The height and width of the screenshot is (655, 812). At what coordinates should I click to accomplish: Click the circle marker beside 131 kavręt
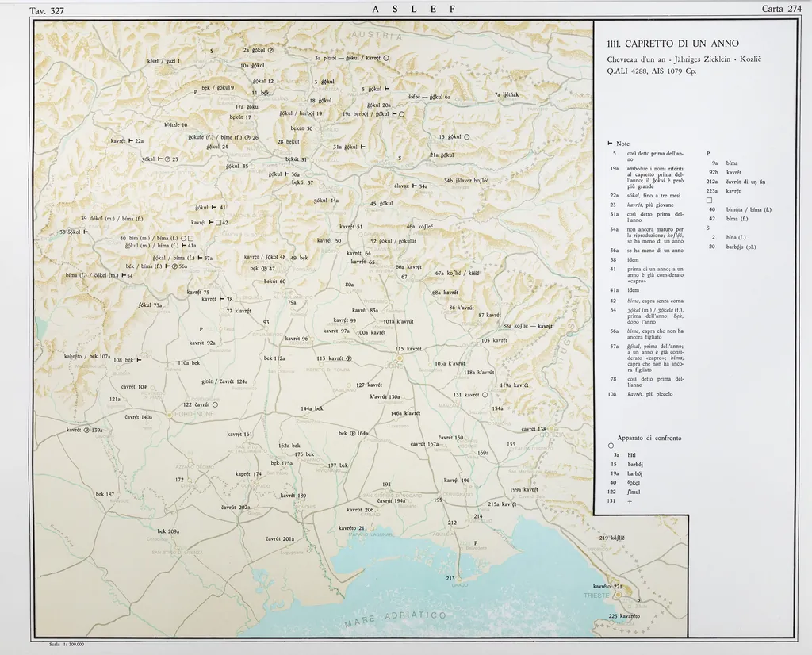pos(485,395)
